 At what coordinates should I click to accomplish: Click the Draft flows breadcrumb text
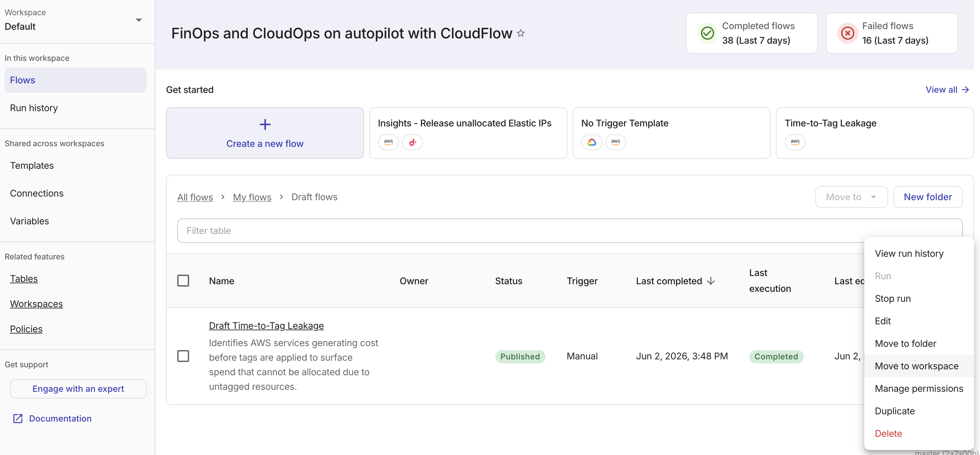[314, 197]
